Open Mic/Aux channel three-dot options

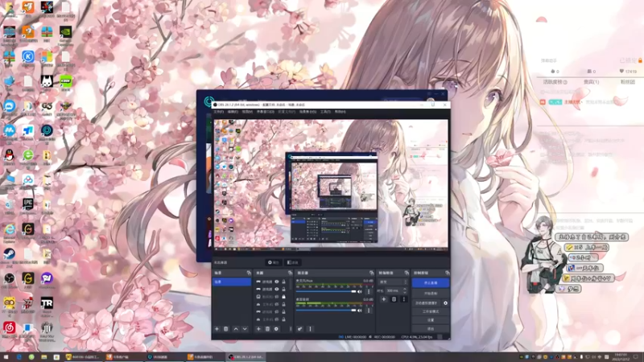[369, 291]
